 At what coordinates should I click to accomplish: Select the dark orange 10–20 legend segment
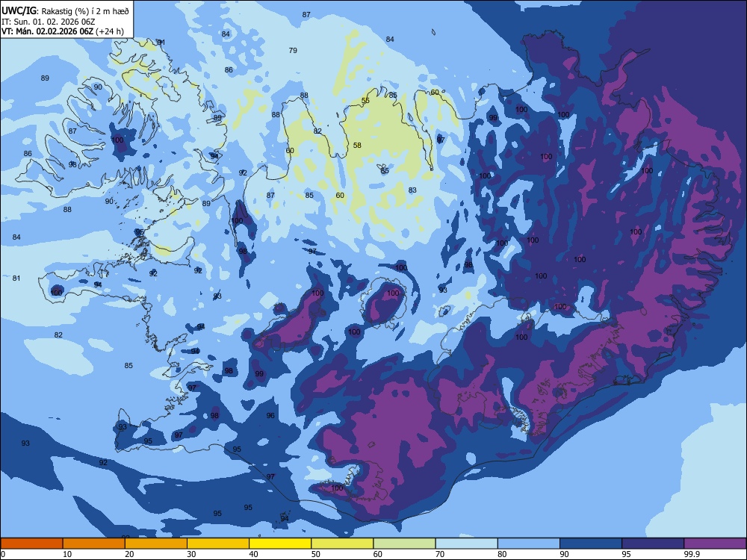coord(94,544)
